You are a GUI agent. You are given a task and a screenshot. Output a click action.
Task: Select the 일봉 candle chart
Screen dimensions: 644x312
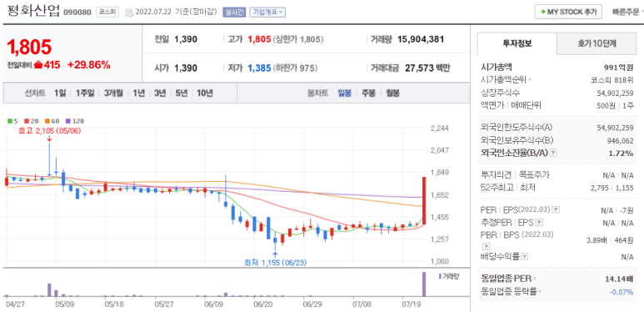pyautogui.click(x=345, y=93)
